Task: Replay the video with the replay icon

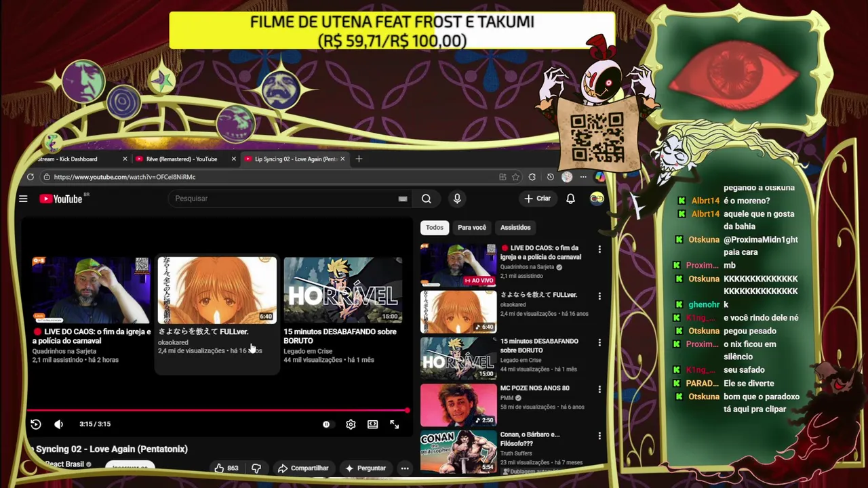Action: 36,424
